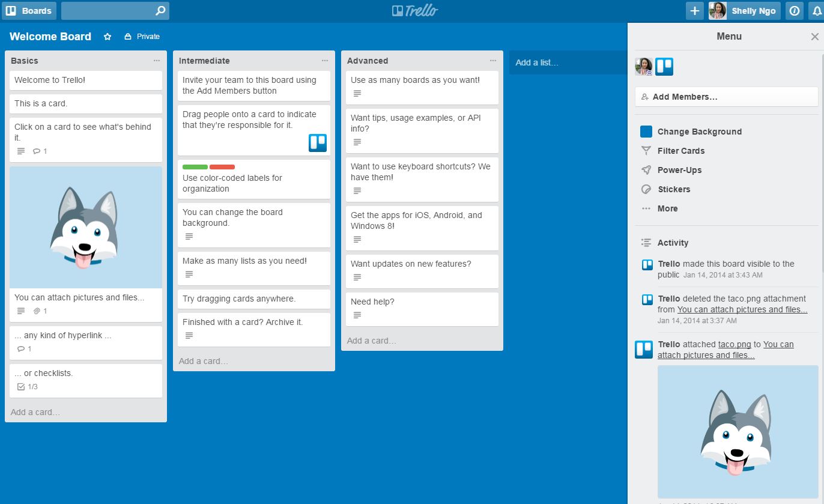Image resolution: width=824 pixels, height=504 pixels.
Task: Open 'Use as many boards as you want!' card
Action: tap(422, 87)
